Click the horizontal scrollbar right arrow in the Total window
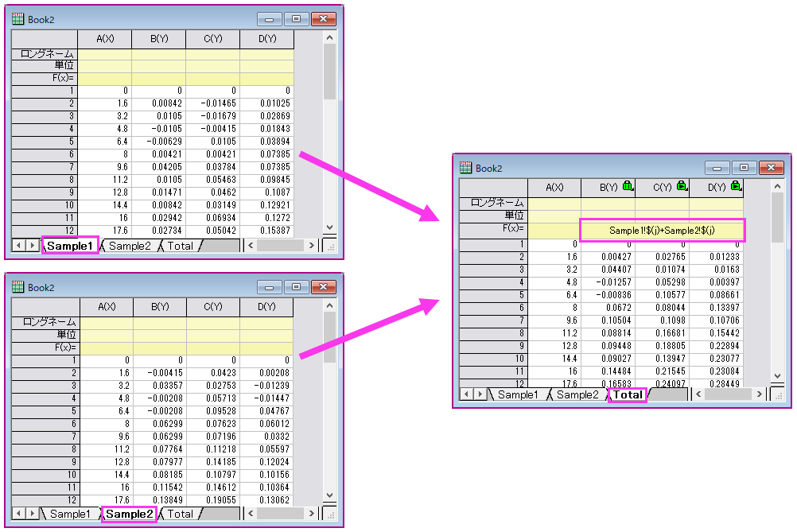The width and height of the screenshot is (797, 532). pyautogui.click(x=760, y=394)
